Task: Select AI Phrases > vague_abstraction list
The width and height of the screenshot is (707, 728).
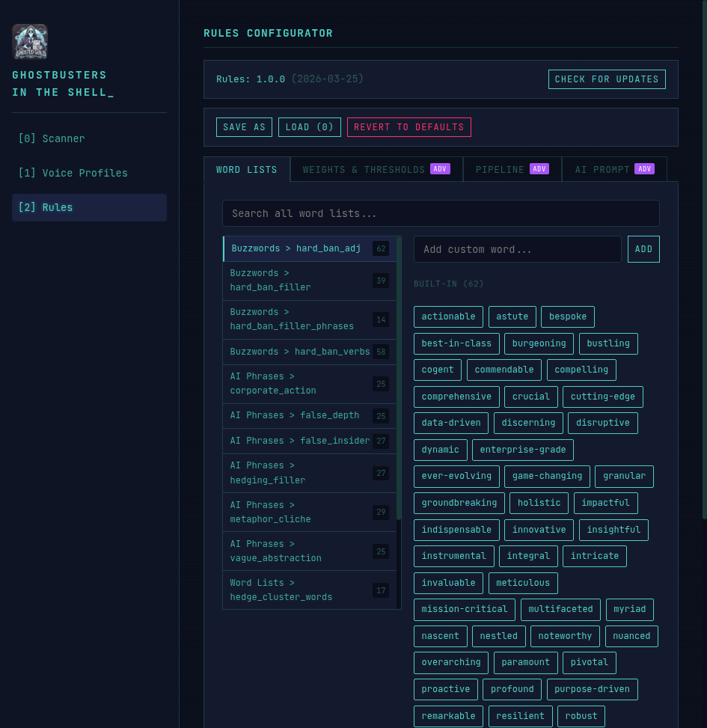Action: click(310, 551)
